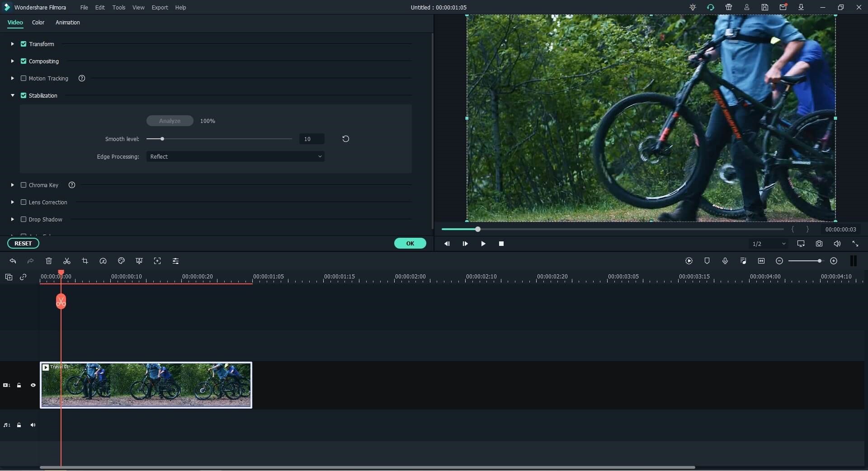Open Motion Tracking help question mark
The height and width of the screenshot is (471, 868).
(x=82, y=78)
